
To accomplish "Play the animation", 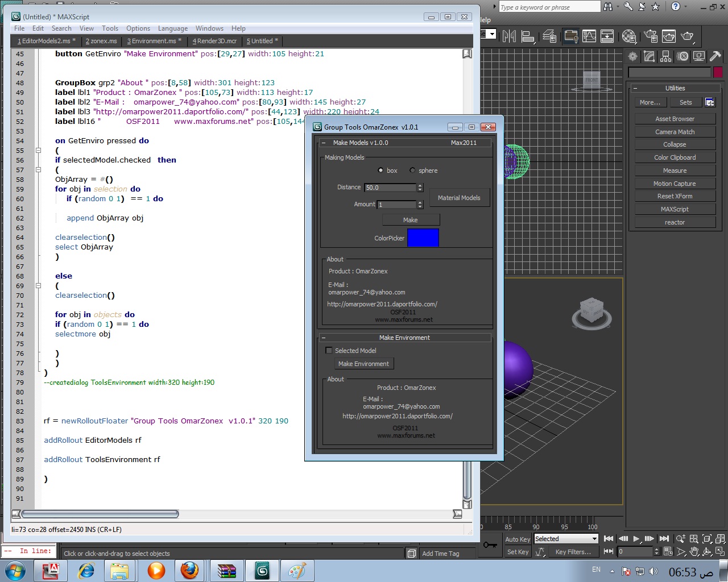I will [636, 539].
